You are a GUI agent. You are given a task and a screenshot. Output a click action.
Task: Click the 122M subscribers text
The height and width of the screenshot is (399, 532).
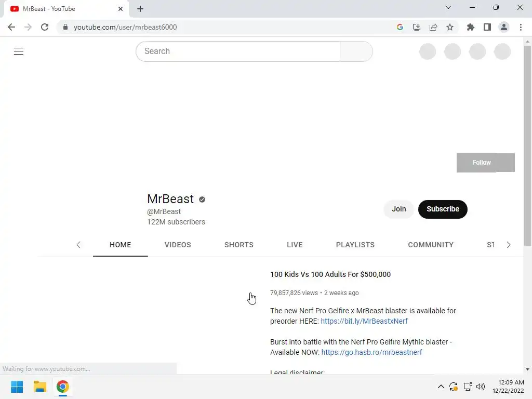pyautogui.click(x=176, y=222)
